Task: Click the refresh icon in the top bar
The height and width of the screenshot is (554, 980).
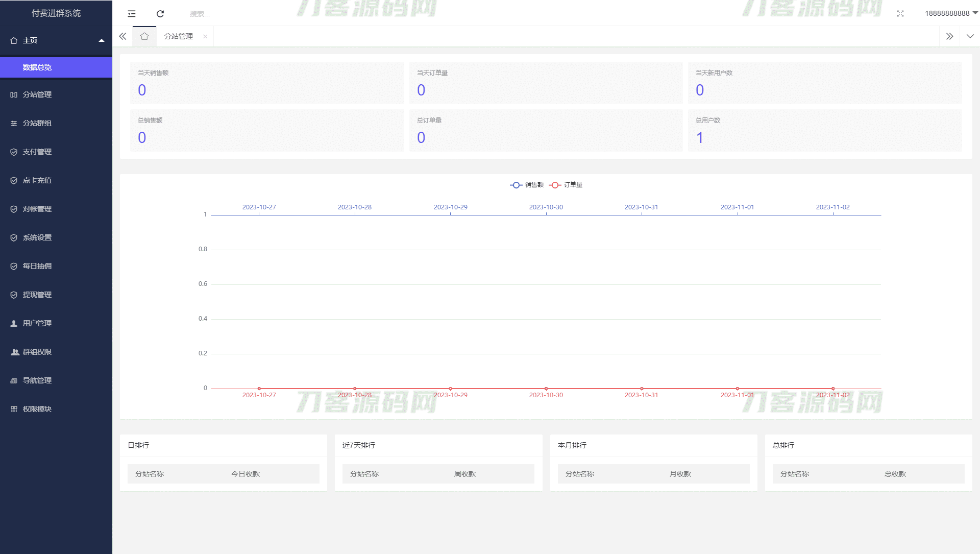Action: coord(160,14)
